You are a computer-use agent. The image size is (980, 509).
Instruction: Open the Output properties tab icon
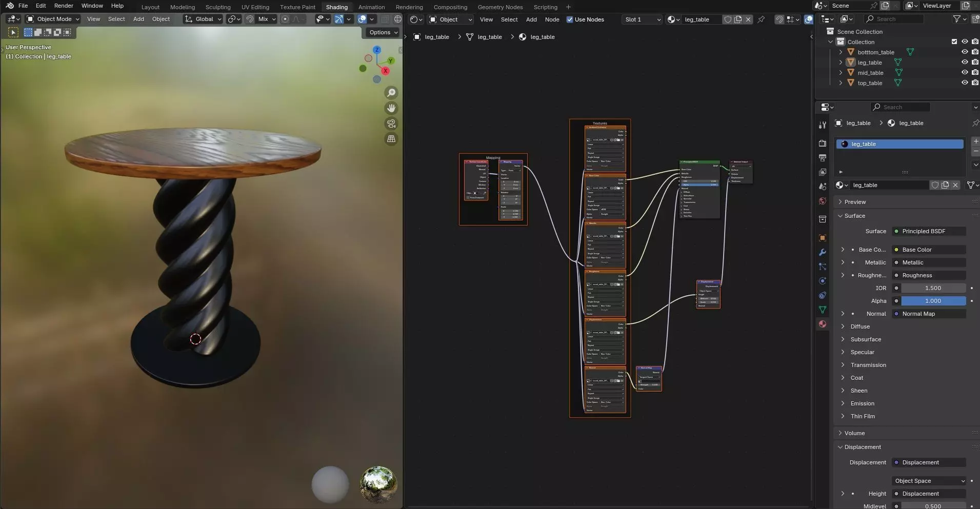click(823, 158)
